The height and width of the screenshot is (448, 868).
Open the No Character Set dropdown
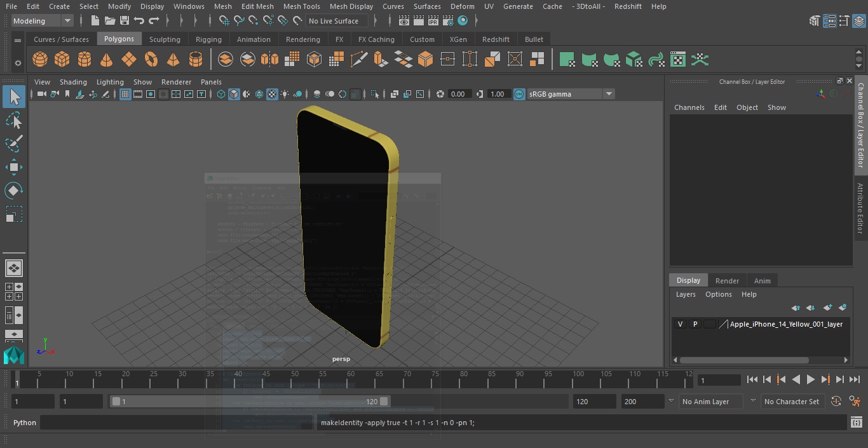pyautogui.click(x=792, y=402)
